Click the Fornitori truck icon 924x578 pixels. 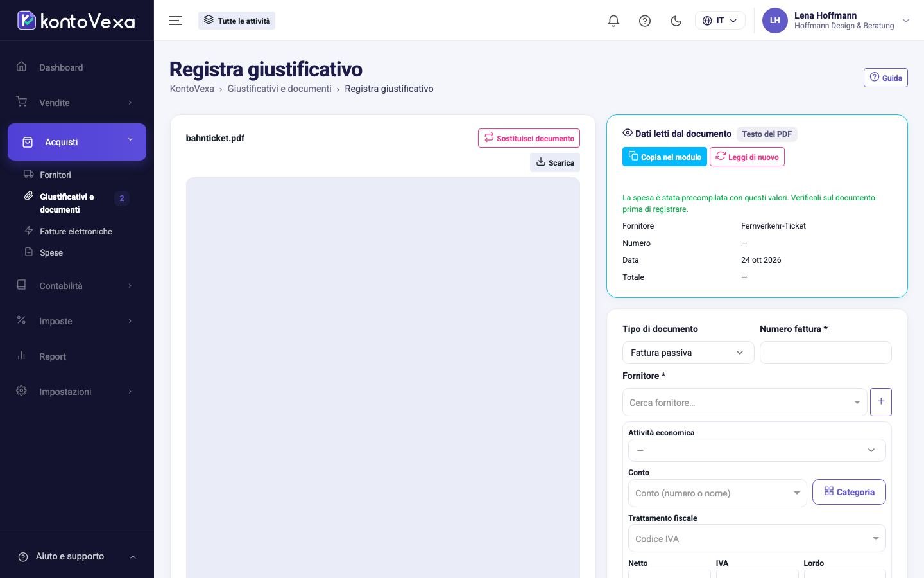[28, 174]
